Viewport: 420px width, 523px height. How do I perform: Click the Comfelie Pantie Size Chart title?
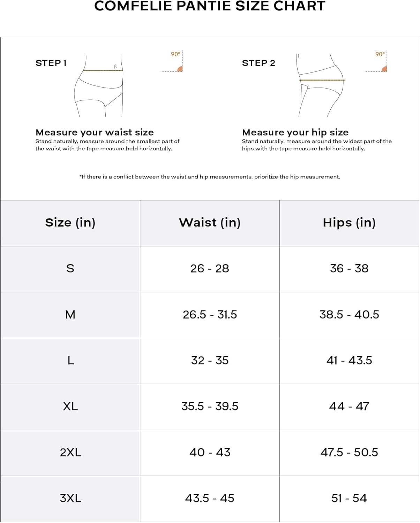tap(210, 6)
